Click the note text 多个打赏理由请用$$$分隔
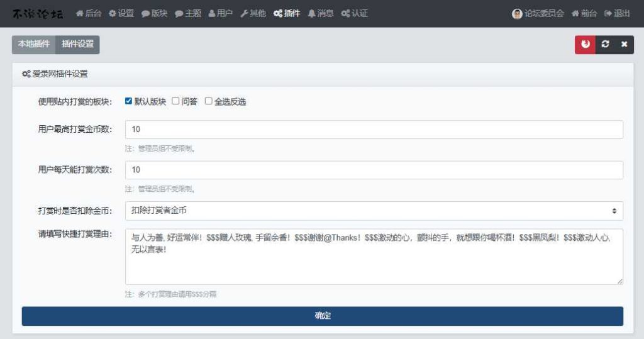The image size is (644, 339). point(177,294)
